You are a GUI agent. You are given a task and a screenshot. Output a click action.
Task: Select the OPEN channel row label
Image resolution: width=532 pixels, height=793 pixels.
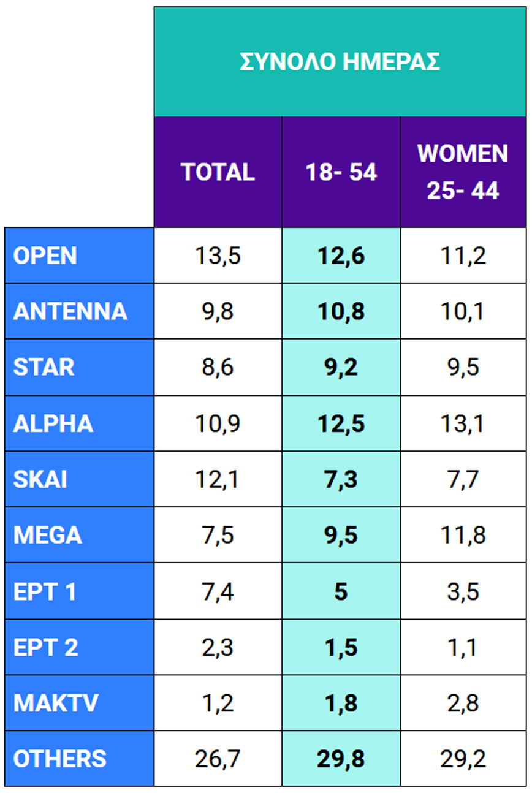pyautogui.click(x=45, y=256)
